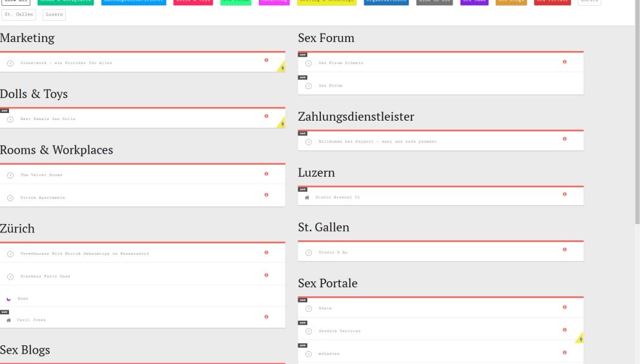Click the purple Eden logo icon
Viewport: 640px width, 364px height.
(8, 299)
